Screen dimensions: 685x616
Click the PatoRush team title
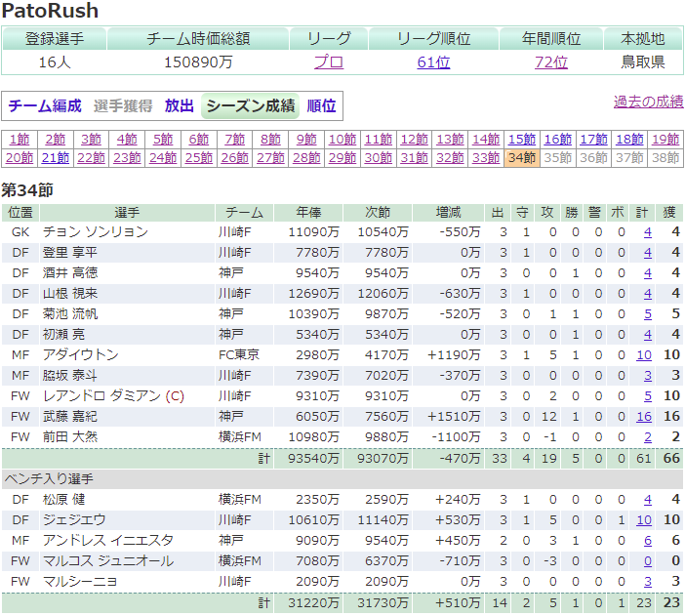(50, 11)
